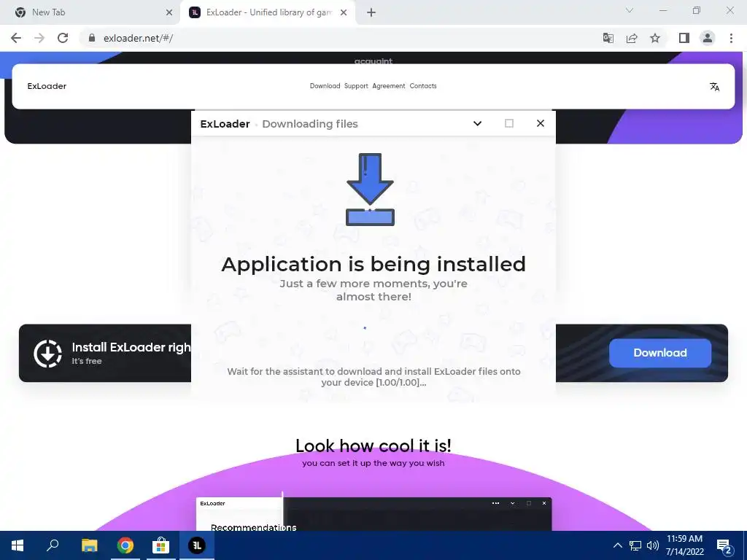This screenshot has height=560, width=747.
Task: Close the ExLoader browser tab
Action: click(x=344, y=12)
